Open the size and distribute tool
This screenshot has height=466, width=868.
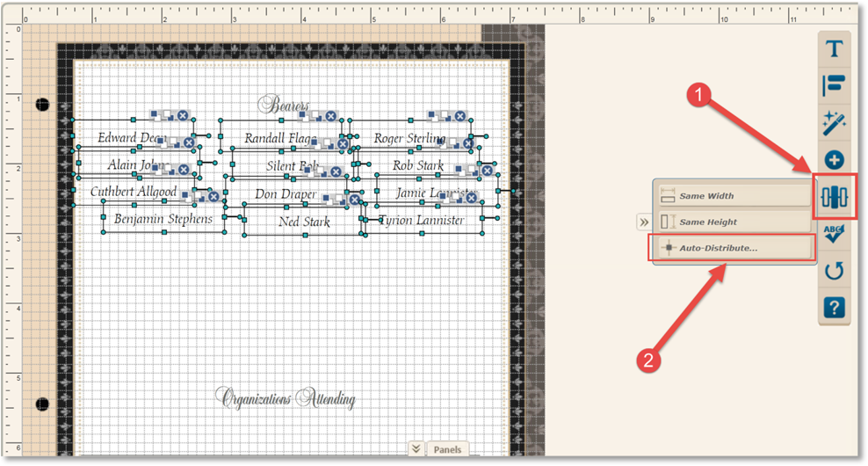click(x=835, y=197)
